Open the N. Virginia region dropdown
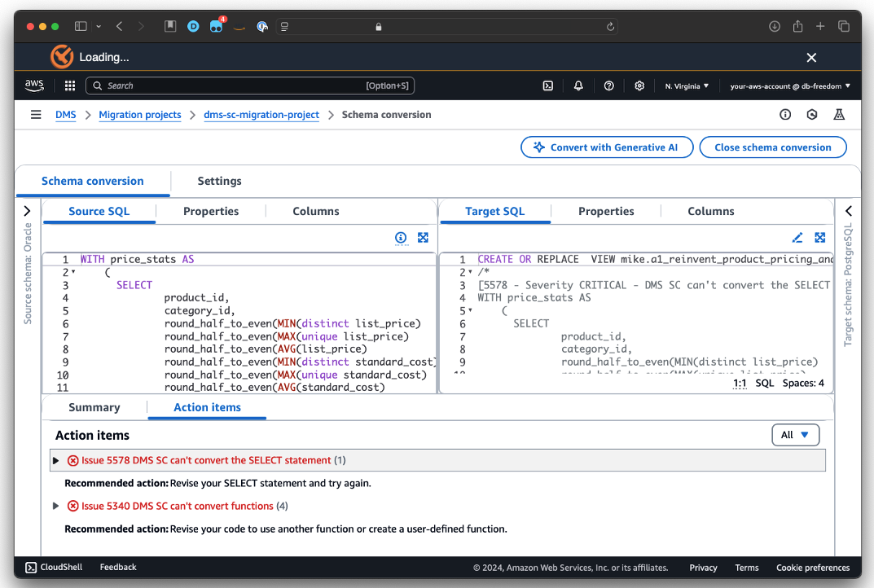 click(687, 86)
